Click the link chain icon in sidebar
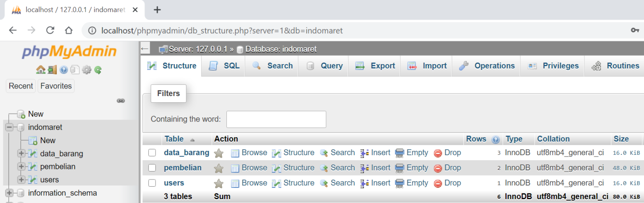Viewport: 644px width, 203px height. click(x=121, y=101)
